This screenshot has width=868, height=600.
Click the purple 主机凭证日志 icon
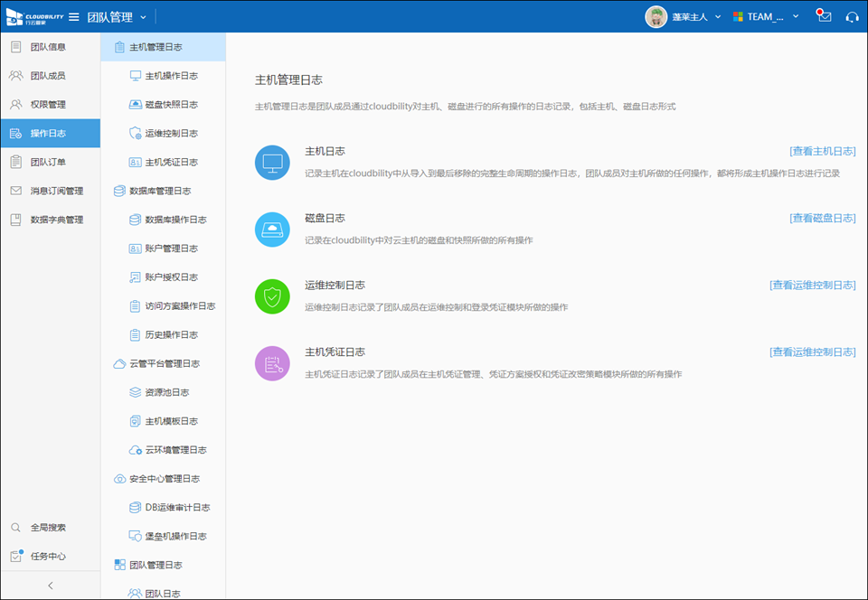click(272, 363)
